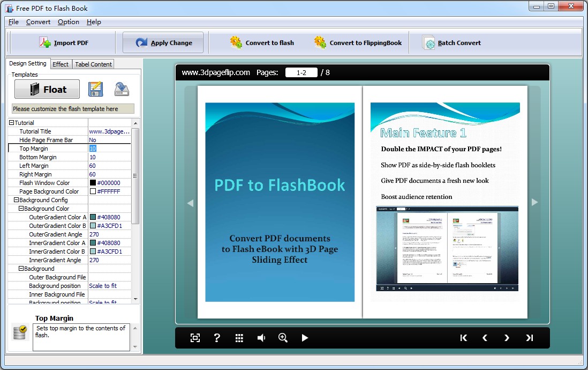Click the page number 1-2 field

click(x=301, y=72)
